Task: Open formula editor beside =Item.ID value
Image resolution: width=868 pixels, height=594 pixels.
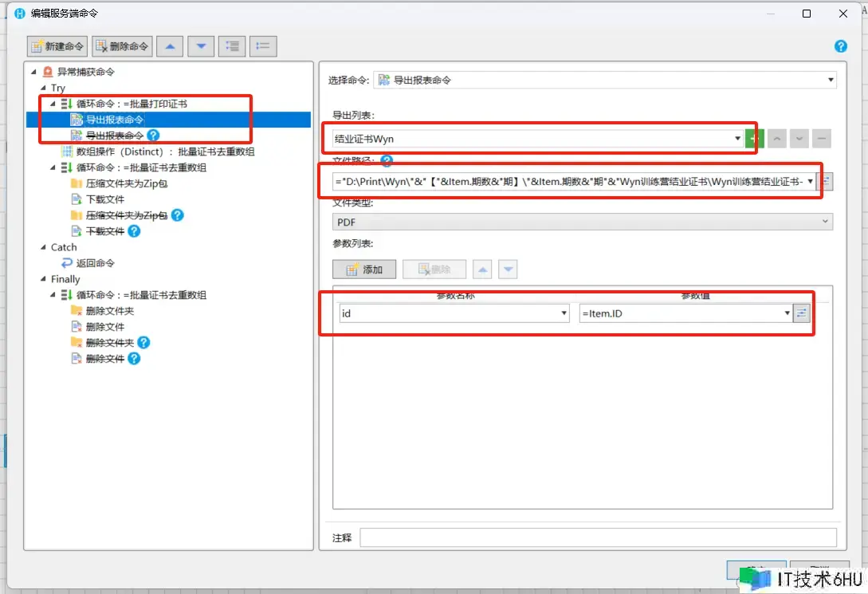Action: tap(802, 313)
